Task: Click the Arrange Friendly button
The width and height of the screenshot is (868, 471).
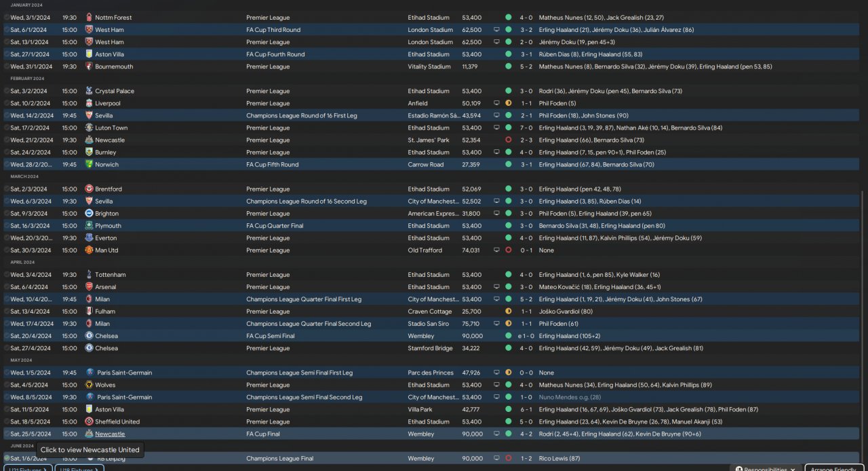Action: tap(834, 468)
